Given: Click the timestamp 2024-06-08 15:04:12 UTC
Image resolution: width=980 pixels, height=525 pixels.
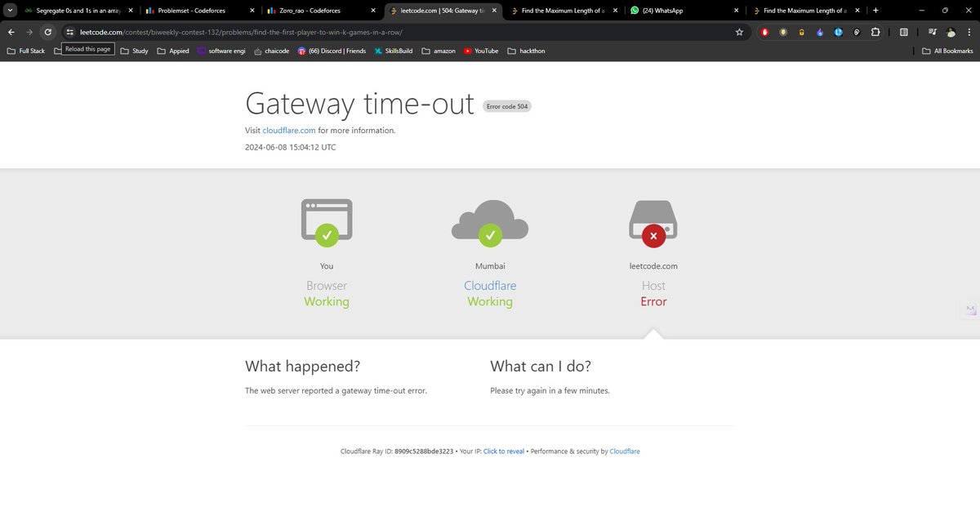Looking at the screenshot, I should tap(291, 148).
